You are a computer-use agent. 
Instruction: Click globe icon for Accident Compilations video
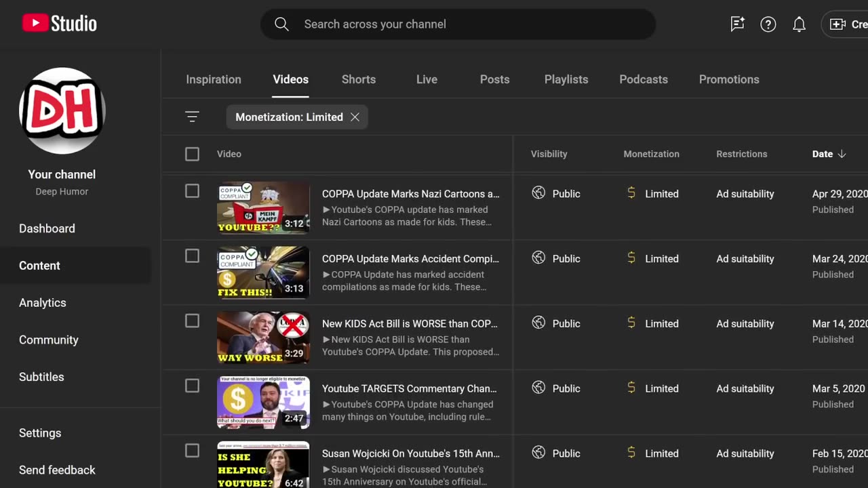[x=538, y=258]
